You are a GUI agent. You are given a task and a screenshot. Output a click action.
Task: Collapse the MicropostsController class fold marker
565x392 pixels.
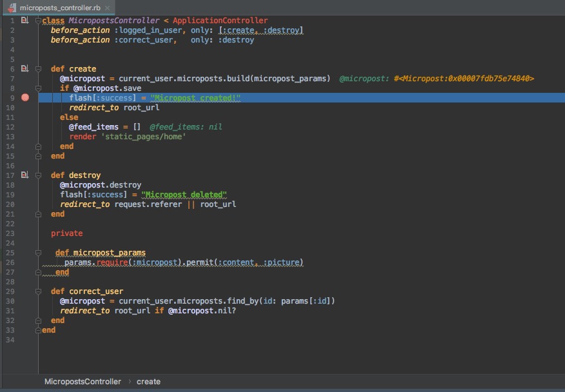tap(39, 21)
